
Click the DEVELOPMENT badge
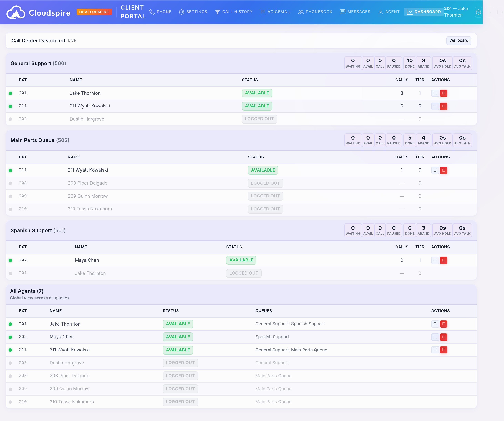[x=94, y=12]
